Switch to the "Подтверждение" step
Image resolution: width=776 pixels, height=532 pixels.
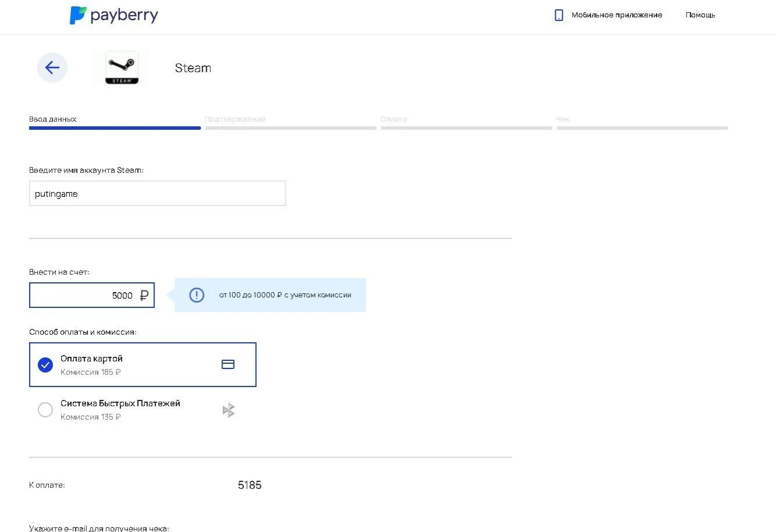[x=290, y=122]
